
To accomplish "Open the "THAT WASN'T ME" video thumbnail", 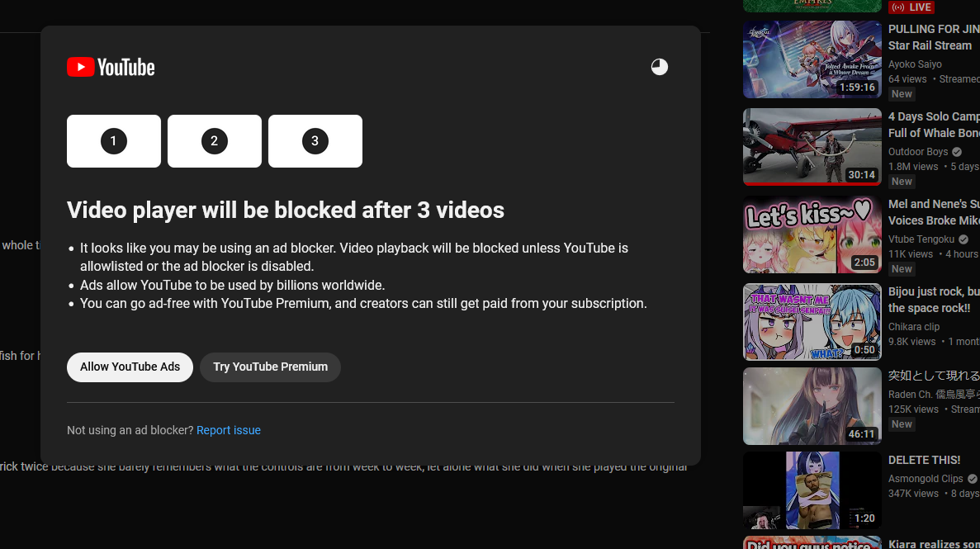I will 812,322.
